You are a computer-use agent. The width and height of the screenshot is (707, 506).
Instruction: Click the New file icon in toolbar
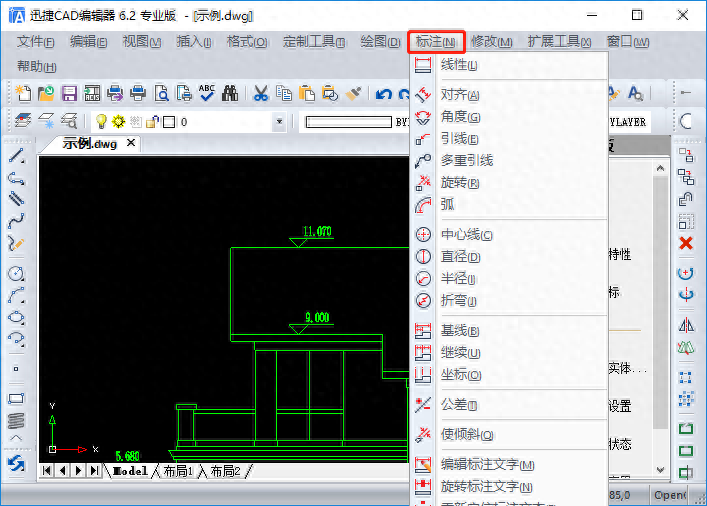pos(23,93)
